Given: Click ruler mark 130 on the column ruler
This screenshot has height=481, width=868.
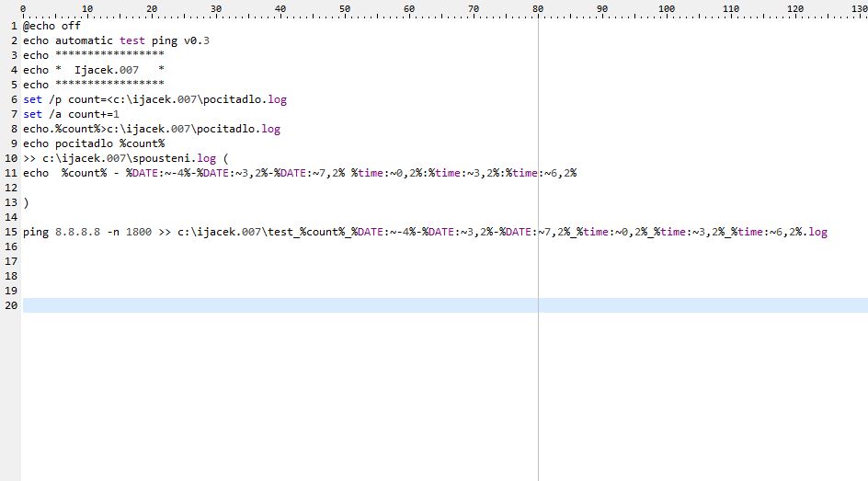Looking at the screenshot, I should 858,8.
